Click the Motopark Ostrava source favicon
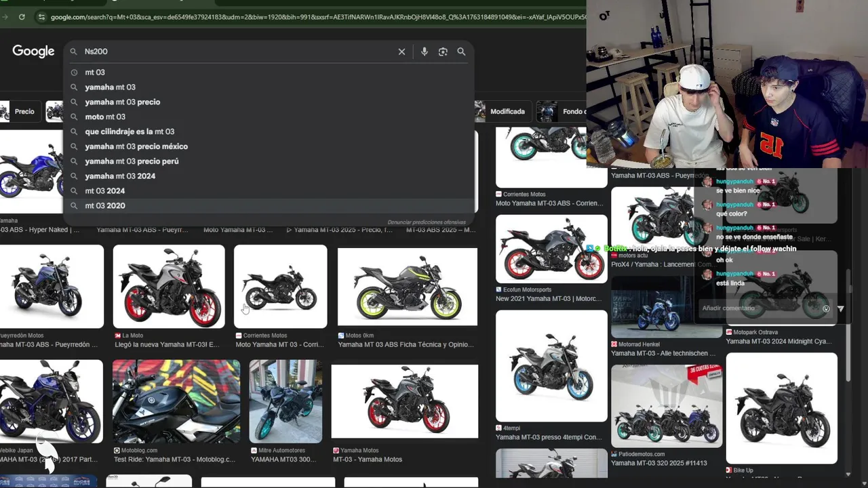 pyautogui.click(x=729, y=333)
